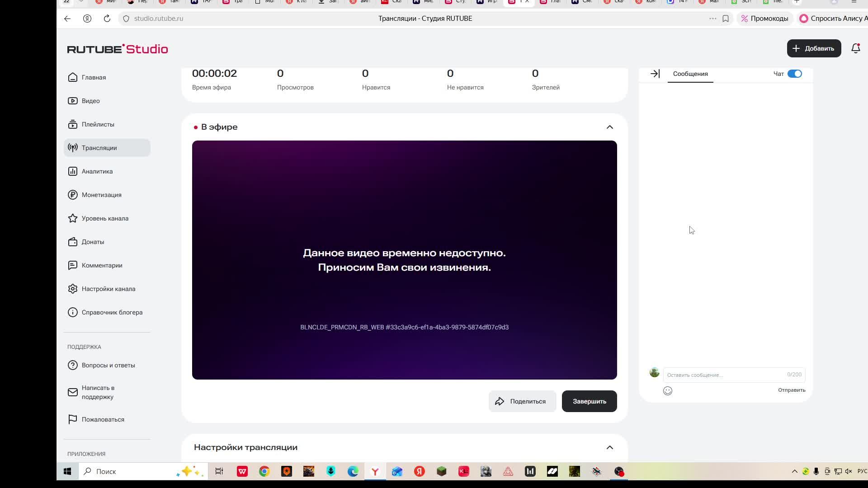This screenshot has width=868, height=488.
Task: Click studio.rutube.ru address bar
Action: (159, 19)
